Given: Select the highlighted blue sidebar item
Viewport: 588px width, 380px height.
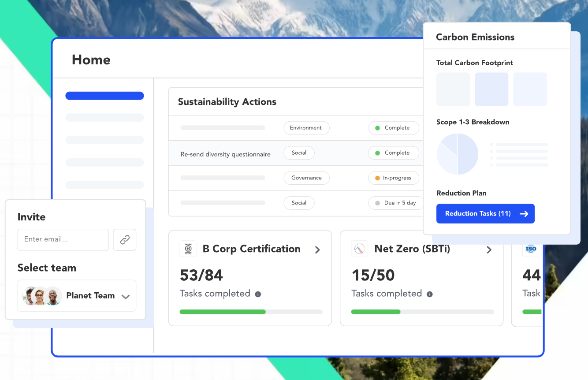Looking at the screenshot, I should point(104,96).
